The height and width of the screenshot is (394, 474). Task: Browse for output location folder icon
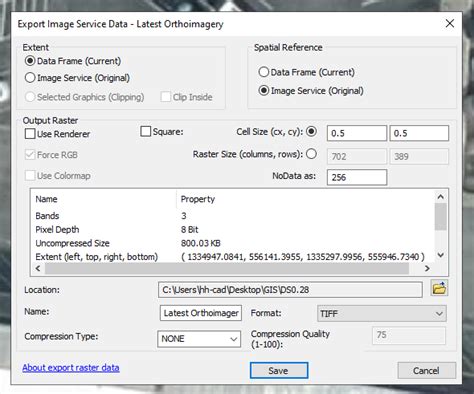439,288
